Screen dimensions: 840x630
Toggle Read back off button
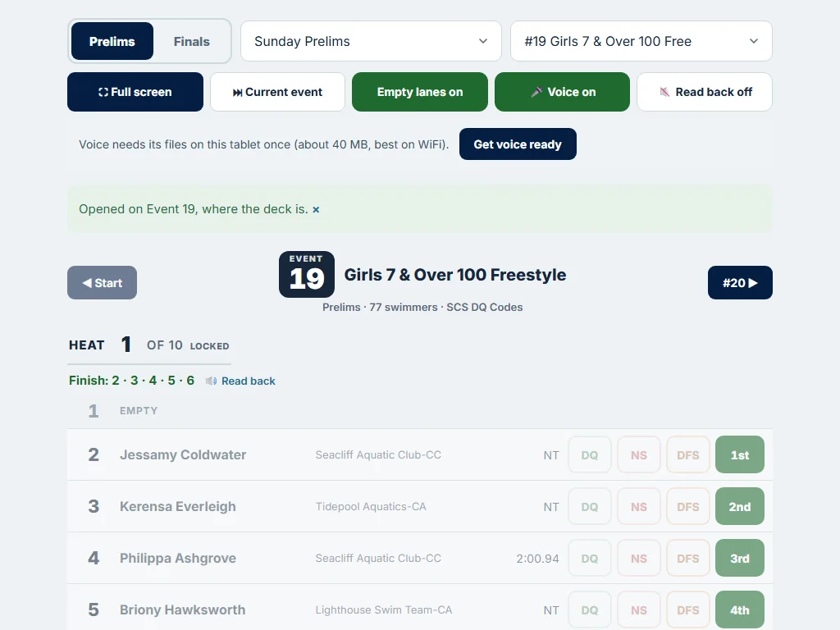coord(705,92)
